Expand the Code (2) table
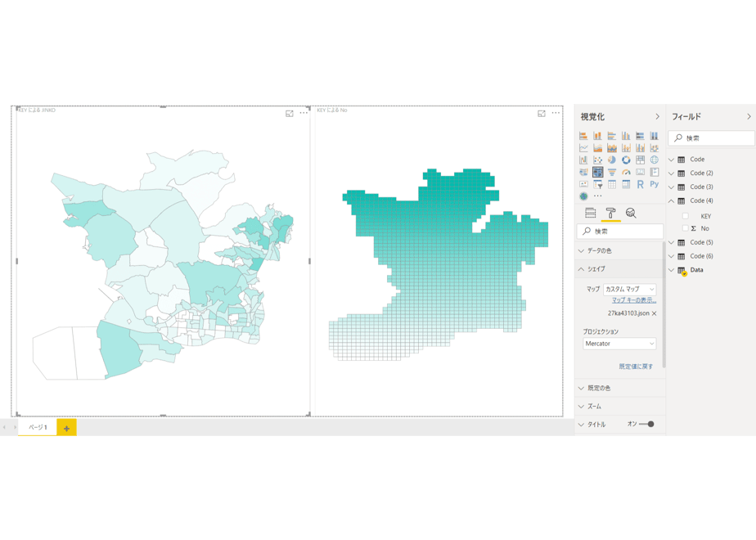The image size is (756, 540). 671,173
